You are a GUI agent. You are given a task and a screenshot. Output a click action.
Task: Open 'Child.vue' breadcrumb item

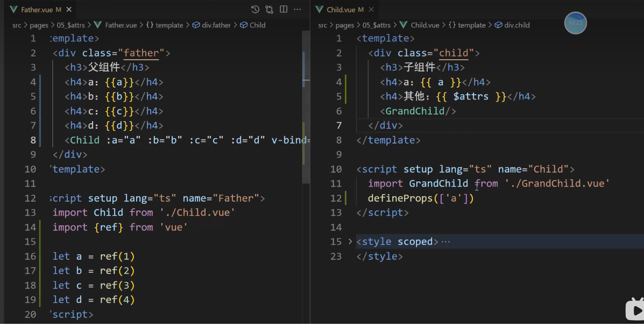425,25
